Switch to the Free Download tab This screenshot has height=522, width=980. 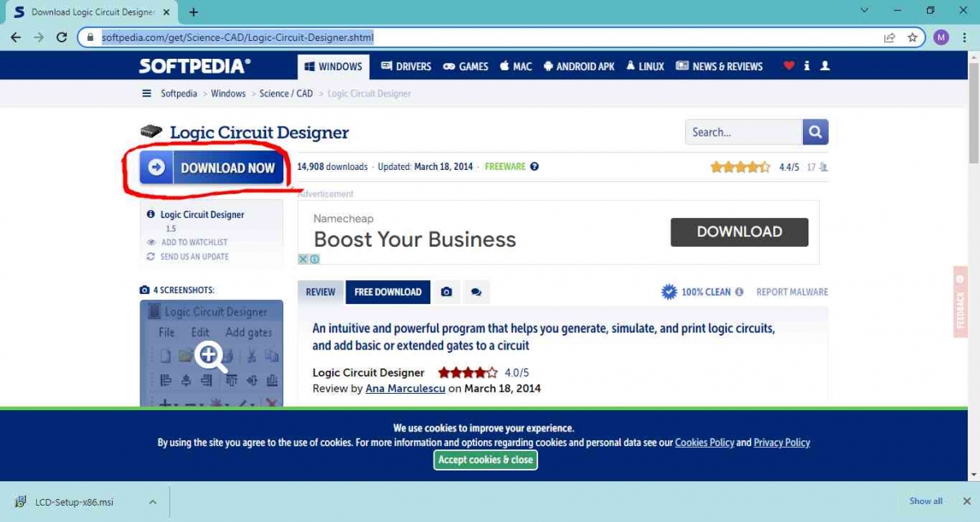click(x=388, y=292)
